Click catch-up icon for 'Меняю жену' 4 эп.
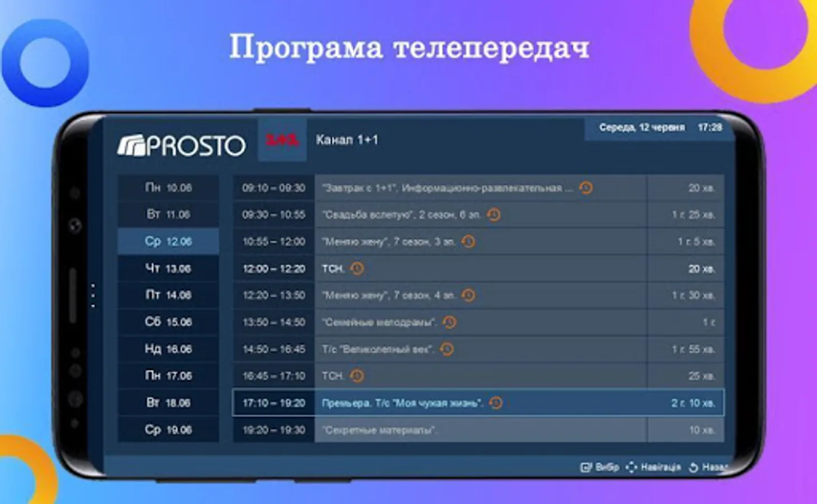This screenshot has width=817, height=504. tap(468, 295)
